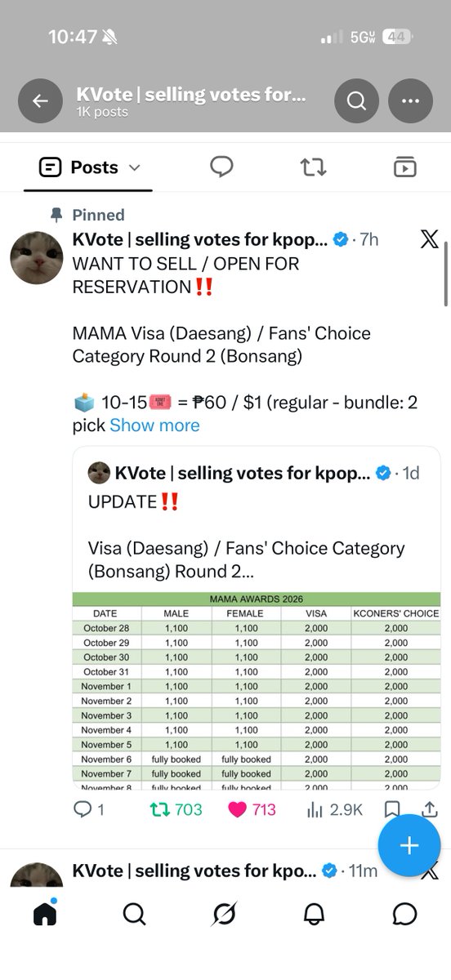Share the pinned post via share icon
The image size is (451, 980).
(429, 809)
